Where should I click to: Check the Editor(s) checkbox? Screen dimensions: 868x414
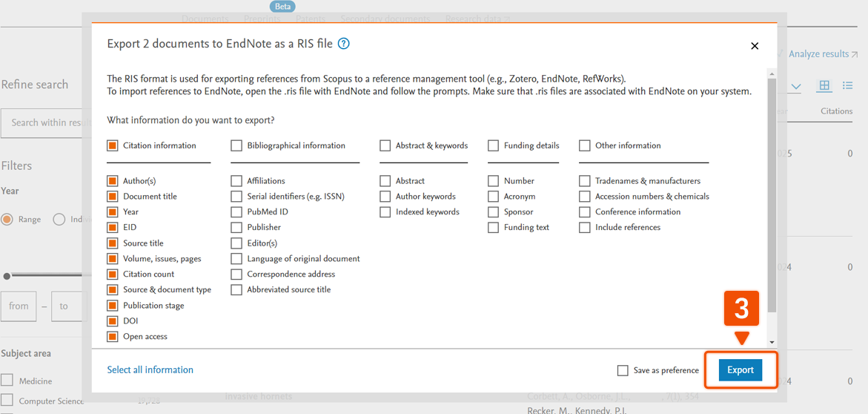[x=236, y=243]
